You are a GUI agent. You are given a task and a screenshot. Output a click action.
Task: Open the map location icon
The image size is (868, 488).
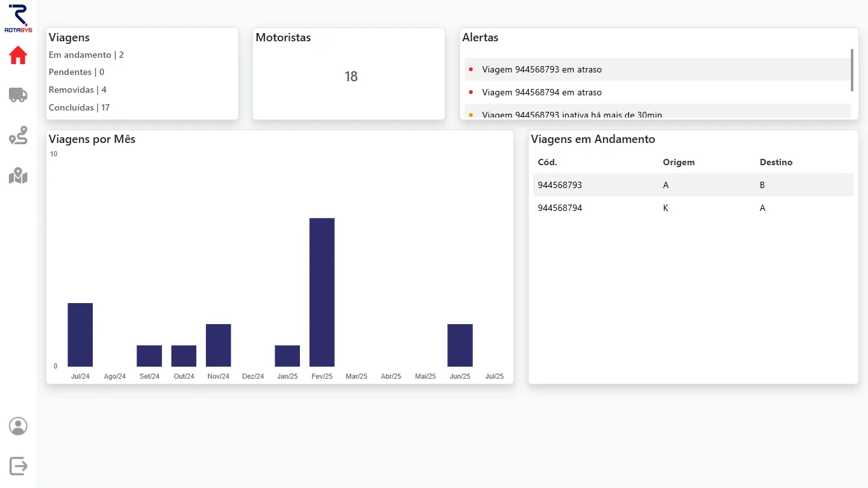coord(18,175)
